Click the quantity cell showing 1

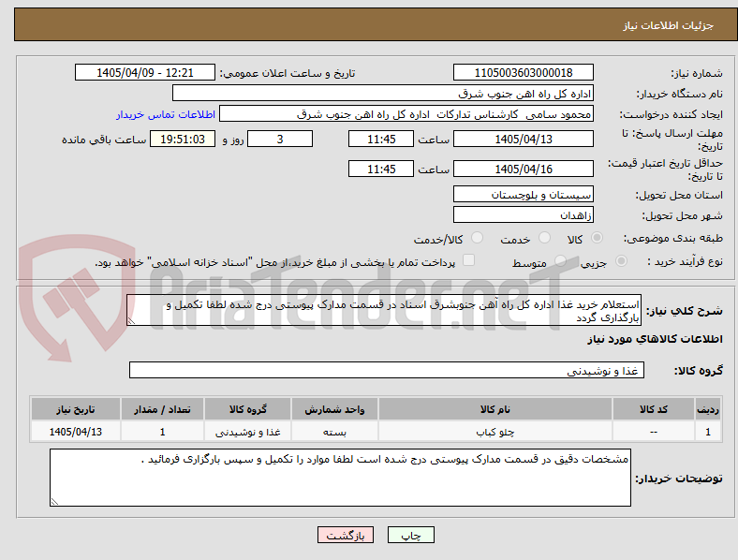162,432
